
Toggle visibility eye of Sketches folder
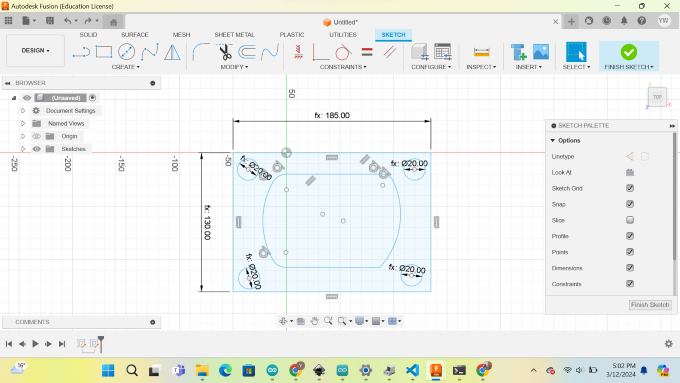[36, 149]
